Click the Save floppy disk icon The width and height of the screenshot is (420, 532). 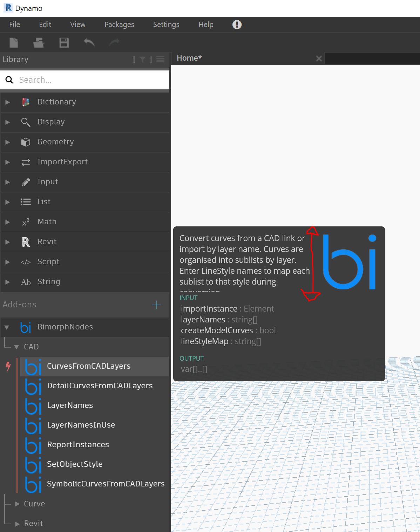click(x=64, y=43)
